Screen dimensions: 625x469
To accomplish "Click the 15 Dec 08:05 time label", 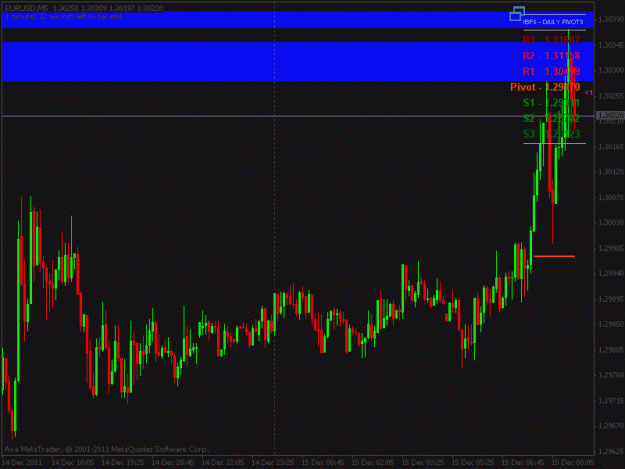I will 573,463.
